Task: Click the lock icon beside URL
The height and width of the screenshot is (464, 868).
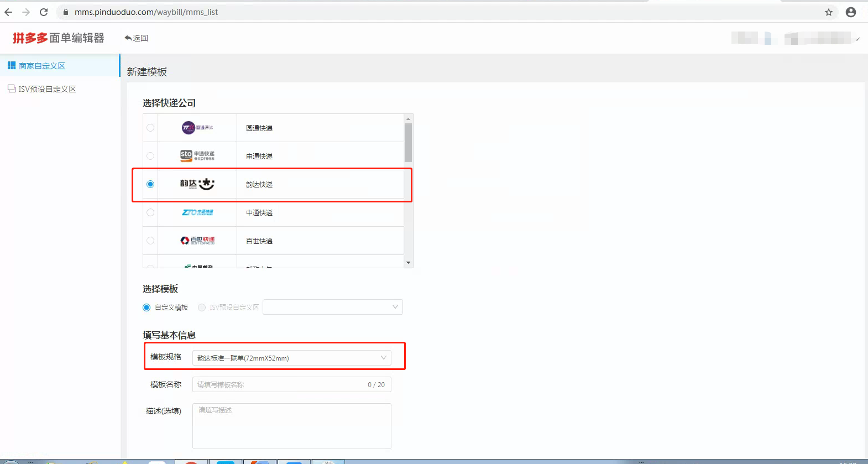Action: [x=66, y=12]
